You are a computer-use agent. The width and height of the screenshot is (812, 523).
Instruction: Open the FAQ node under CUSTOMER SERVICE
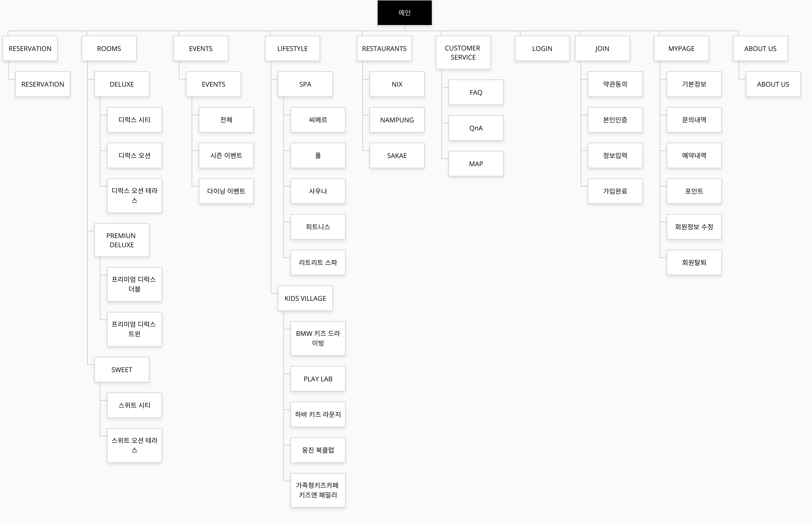475,92
